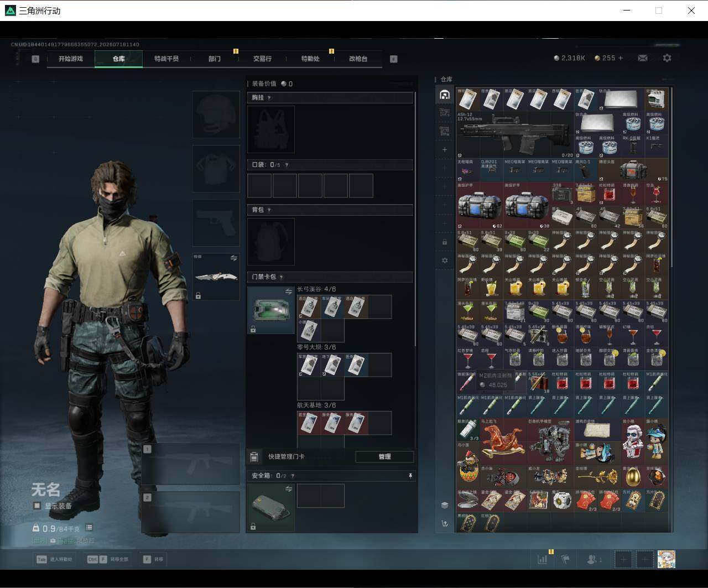Select the equipped knife slot
This screenshot has height=588, width=708.
point(216,277)
